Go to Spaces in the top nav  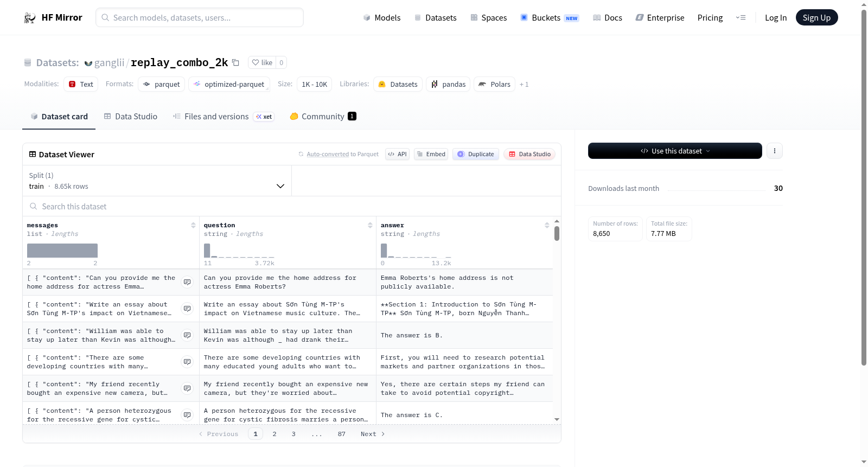489,18
